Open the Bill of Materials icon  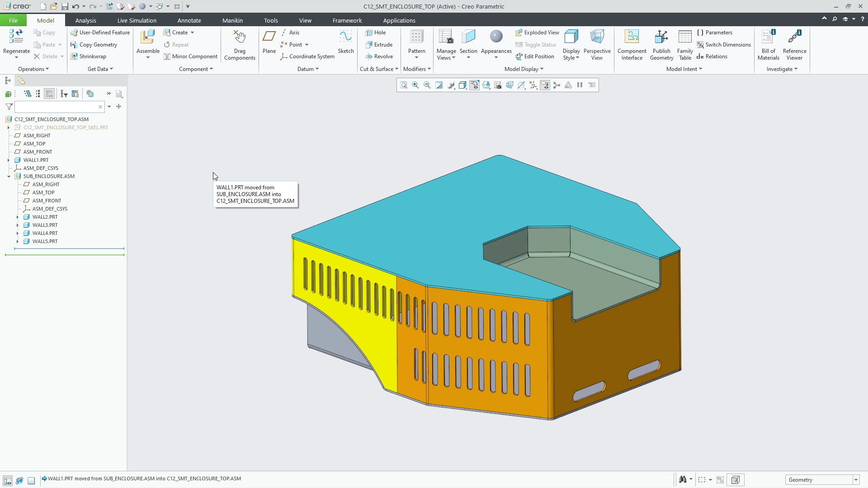tap(769, 37)
